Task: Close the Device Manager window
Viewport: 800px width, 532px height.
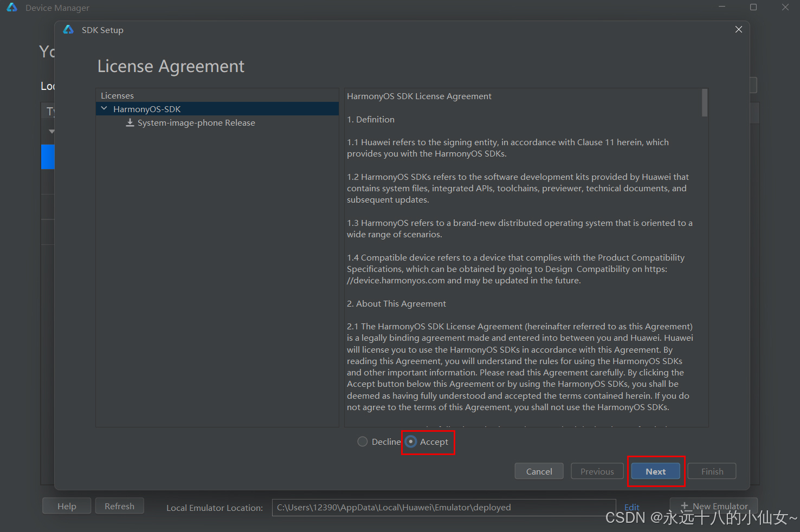Action: tap(785, 7)
